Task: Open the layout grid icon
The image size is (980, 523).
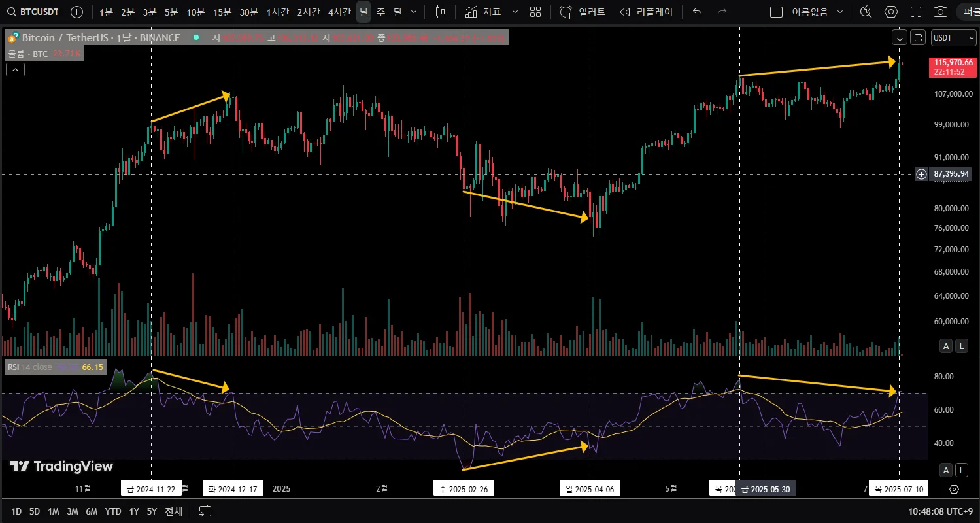Action: (535, 12)
